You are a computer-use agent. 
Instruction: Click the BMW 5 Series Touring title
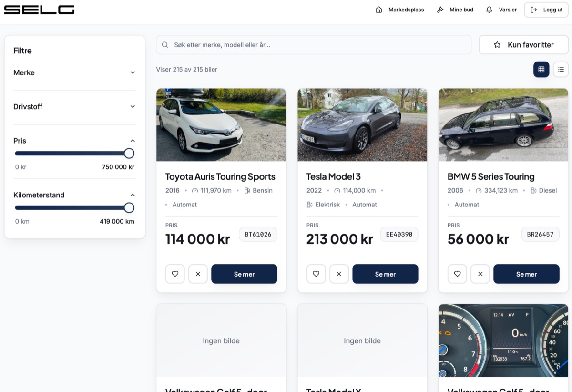pyautogui.click(x=491, y=176)
